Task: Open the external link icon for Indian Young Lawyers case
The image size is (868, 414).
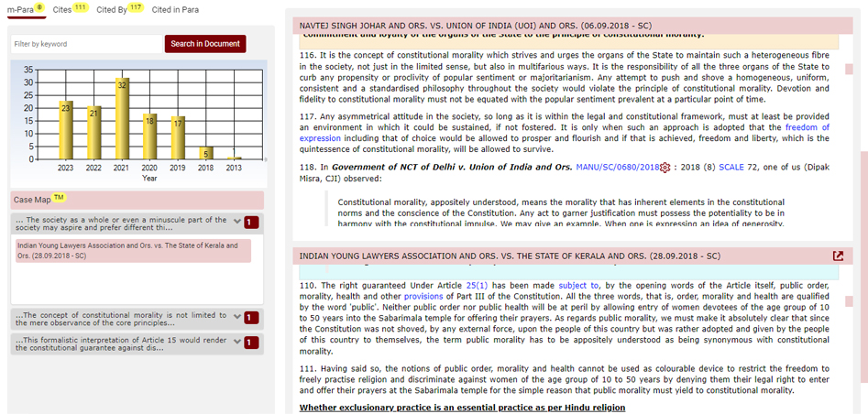Action: point(837,256)
